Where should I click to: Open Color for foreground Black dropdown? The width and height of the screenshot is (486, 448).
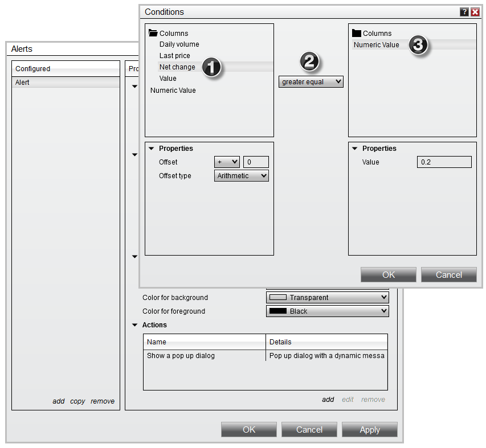coord(327,311)
